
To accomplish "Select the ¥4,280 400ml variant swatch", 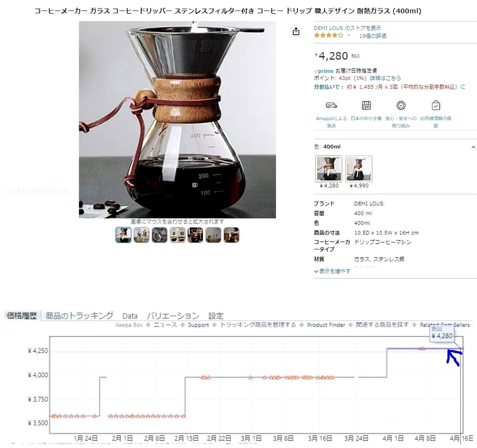I will pos(329,169).
